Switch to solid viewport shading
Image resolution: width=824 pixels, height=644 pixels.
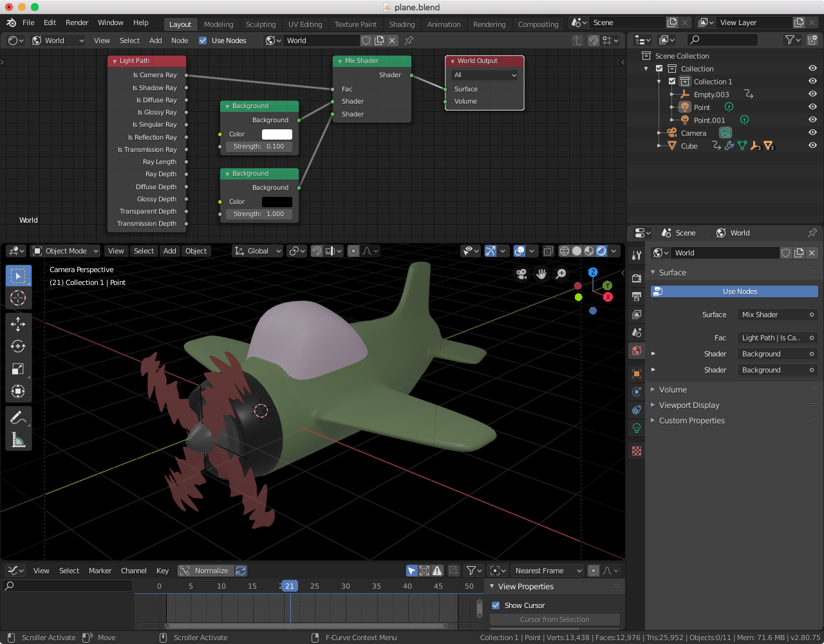coord(577,251)
